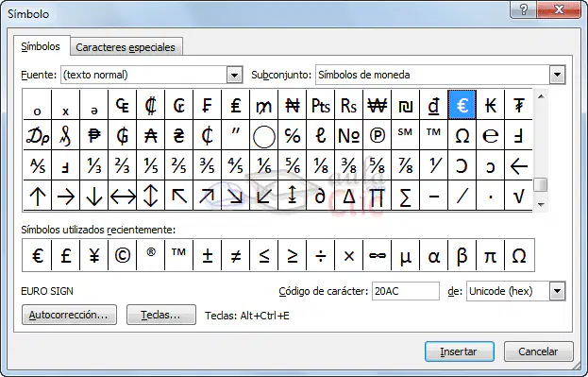Expand the Subconjunto dropdown list
Viewport: 588px width, 377px height.
[557, 75]
